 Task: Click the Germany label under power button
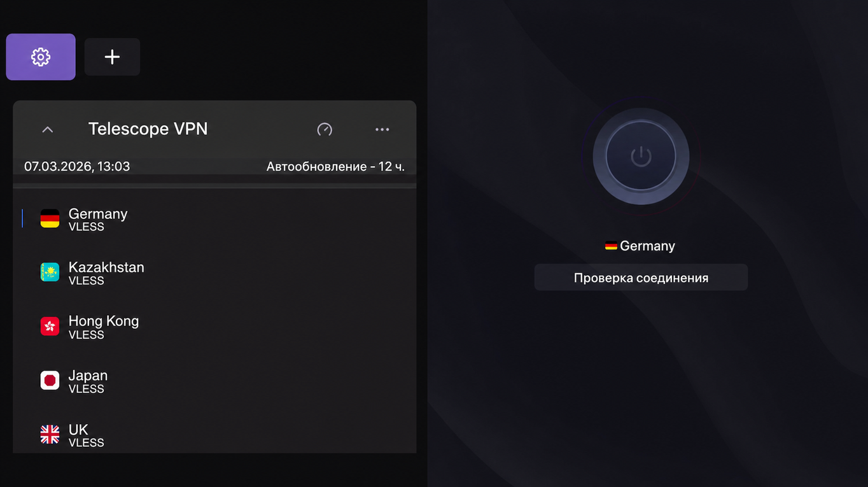(647, 246)
